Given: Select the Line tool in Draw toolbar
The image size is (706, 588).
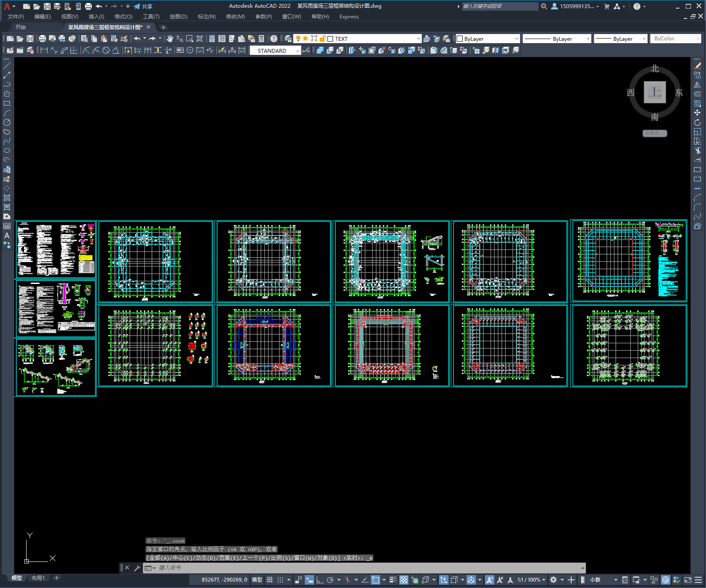Looking at the screenshot, I should coord(7,66).
